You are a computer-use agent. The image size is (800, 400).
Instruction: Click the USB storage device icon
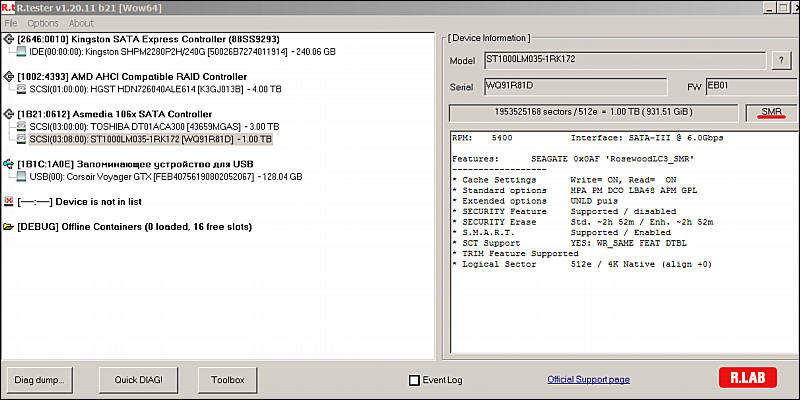(8, 164)
